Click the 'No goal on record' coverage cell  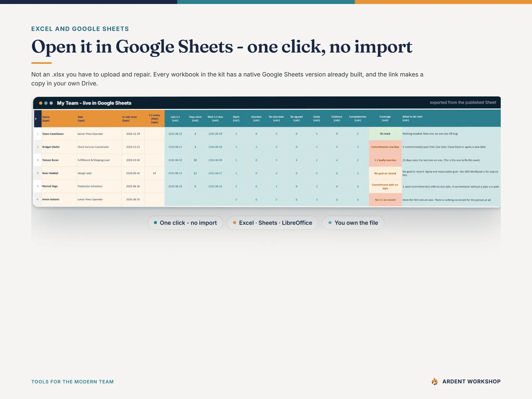[385, 173]
